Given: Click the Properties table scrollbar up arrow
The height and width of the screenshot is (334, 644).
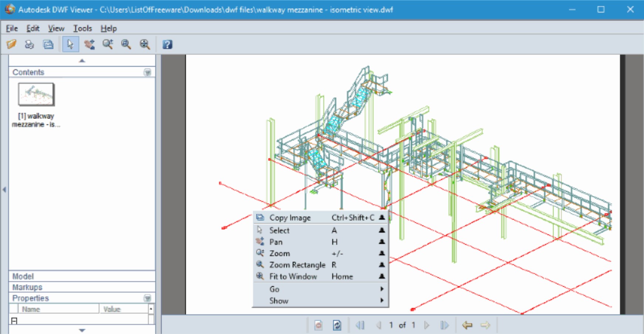Looking at the screenshot, I should pos(151,308).
